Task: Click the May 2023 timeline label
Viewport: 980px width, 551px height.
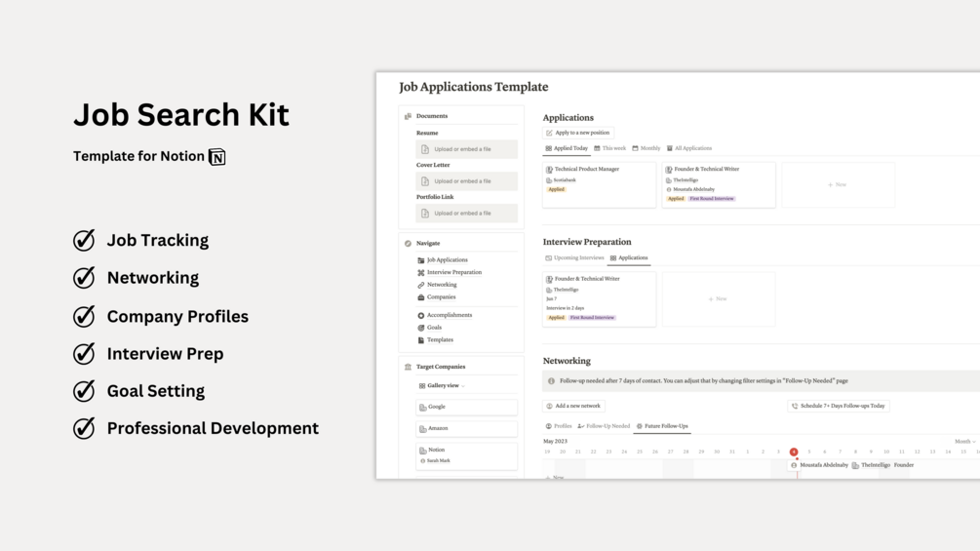Action: (x=555, y=442)
